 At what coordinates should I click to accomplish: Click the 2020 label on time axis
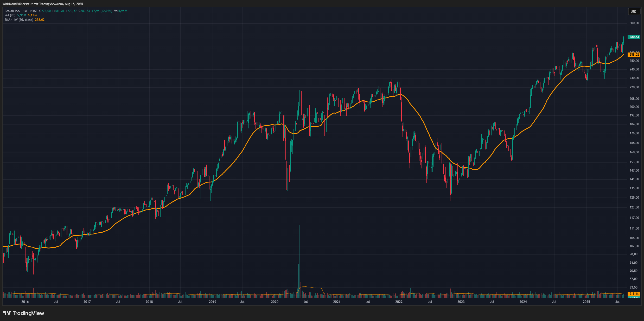point(275,302)
